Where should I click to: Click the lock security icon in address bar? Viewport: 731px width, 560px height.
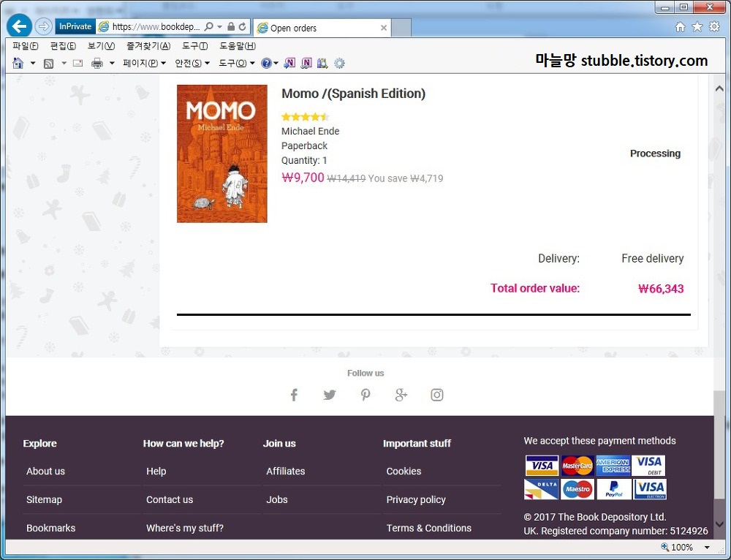tap(231, 26)
